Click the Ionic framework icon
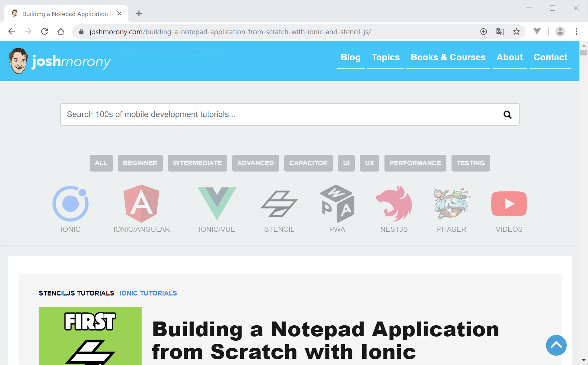 tap(70, 204)
